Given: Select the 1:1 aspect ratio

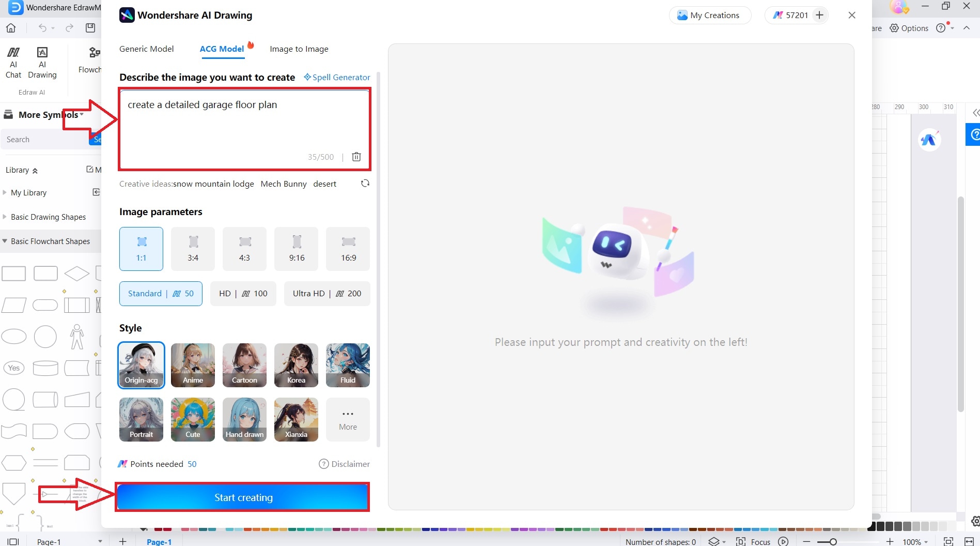Looking at the screenshot, I should click(x=141, y=249).
